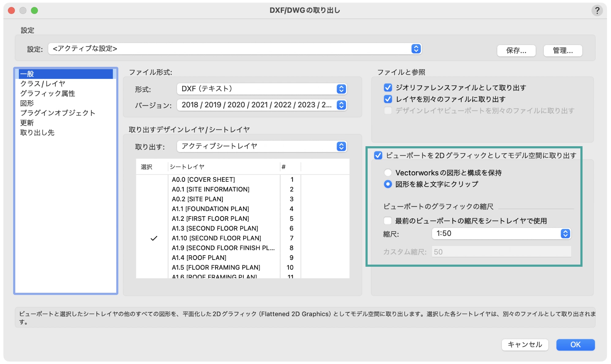The height and width of the screenshot is (364, 611).
Task: Click the A1.5 [FLOOR FRAMING PLAN] row
Action: (243, 268)
